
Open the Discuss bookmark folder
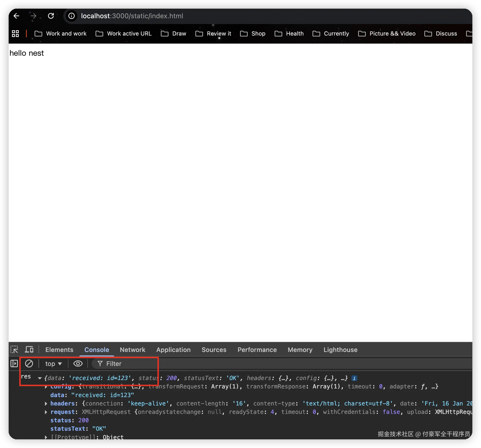pyautogui.click(x=441, y=34)
